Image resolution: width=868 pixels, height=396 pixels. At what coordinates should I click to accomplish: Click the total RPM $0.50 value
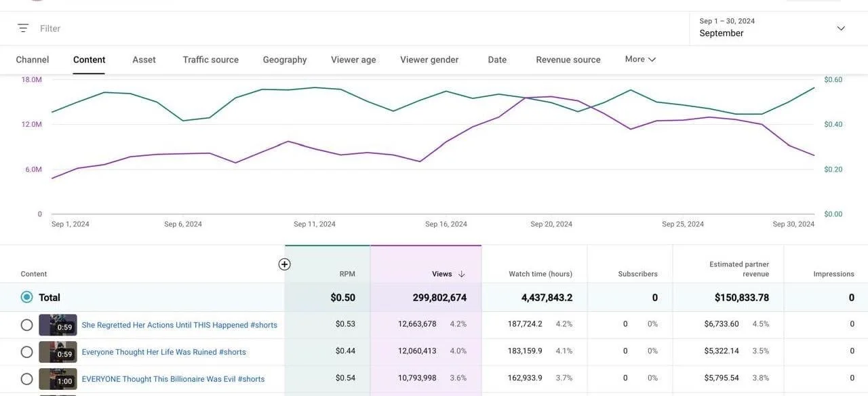pos(343,297)
